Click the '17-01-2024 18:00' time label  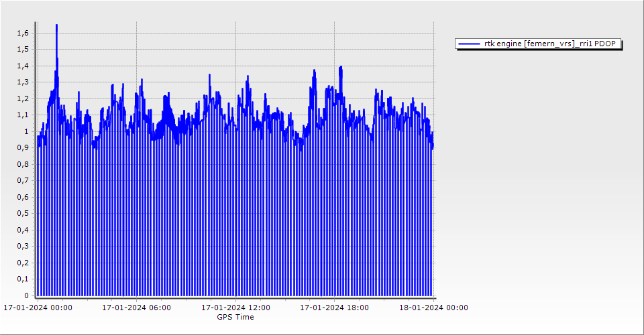tap(334, 308)
